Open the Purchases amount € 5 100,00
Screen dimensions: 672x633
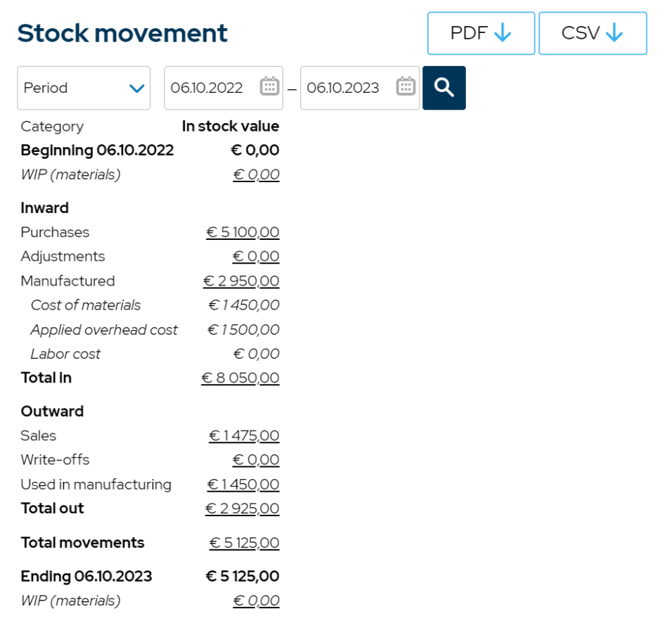click(x=242, y=232)
